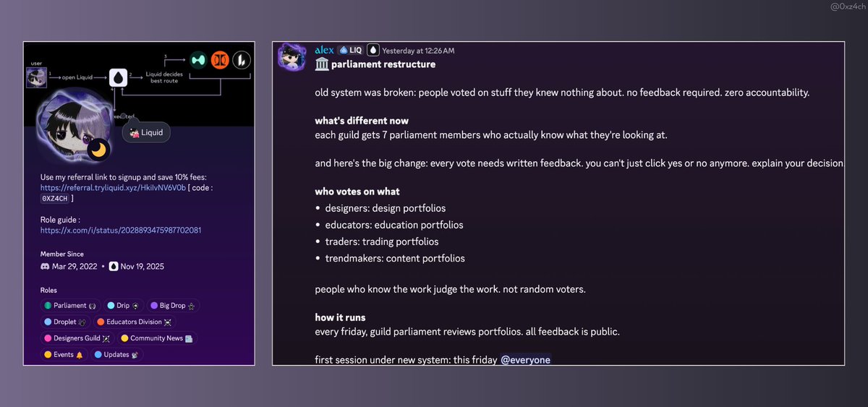The image size is (868, 407).
Task: Click the "trendmakers: content portfolios" bullet
Action: tap(395, 258)
